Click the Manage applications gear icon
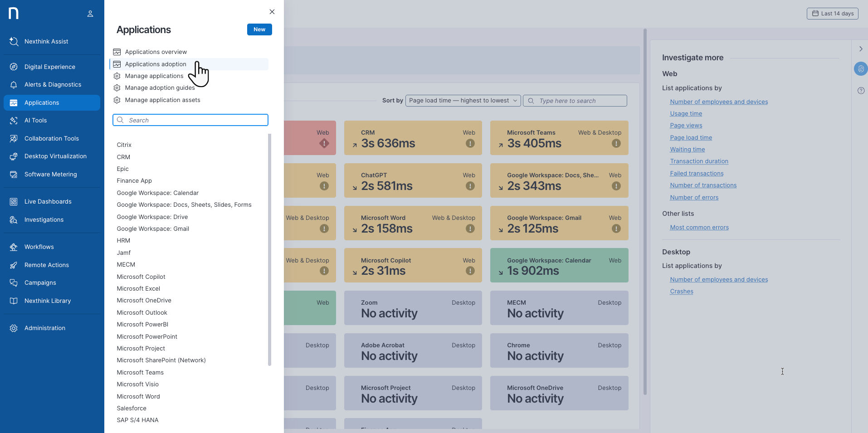Screen dimensions: 868x433 click(117, 76)
